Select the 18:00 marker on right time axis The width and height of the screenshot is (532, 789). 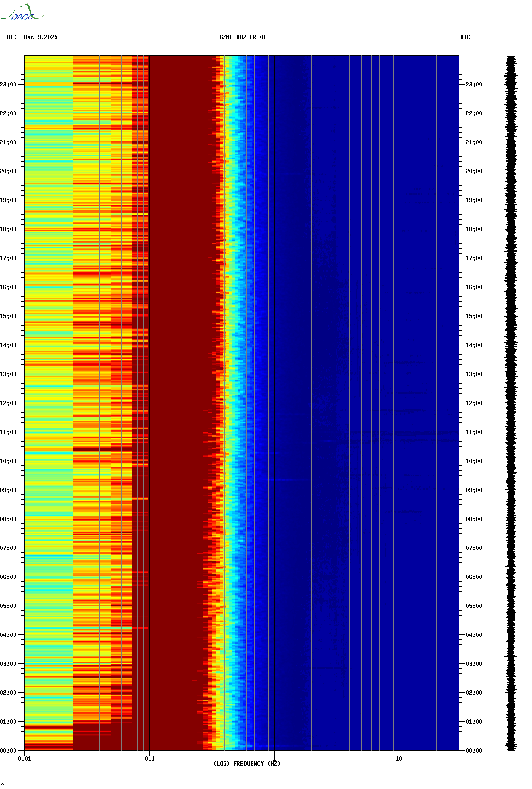tap(474, 229)
